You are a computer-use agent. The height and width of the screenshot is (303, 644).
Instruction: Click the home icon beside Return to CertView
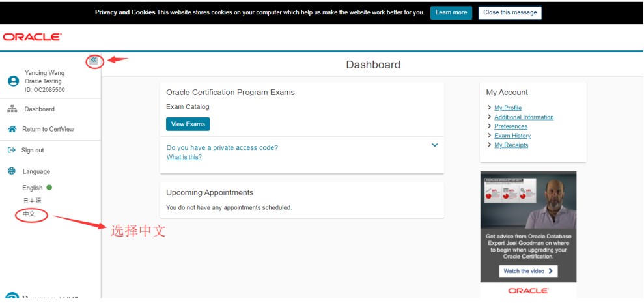coord(12,129)
